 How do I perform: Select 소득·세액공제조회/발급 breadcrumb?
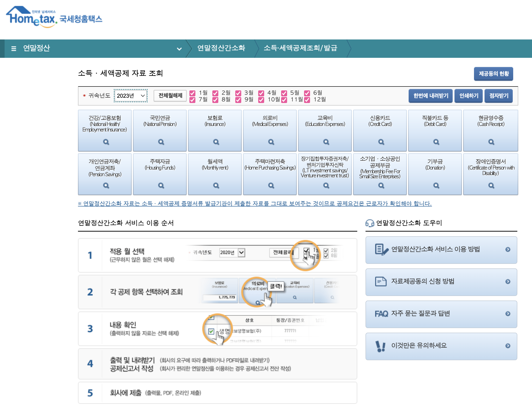(301, 48)
